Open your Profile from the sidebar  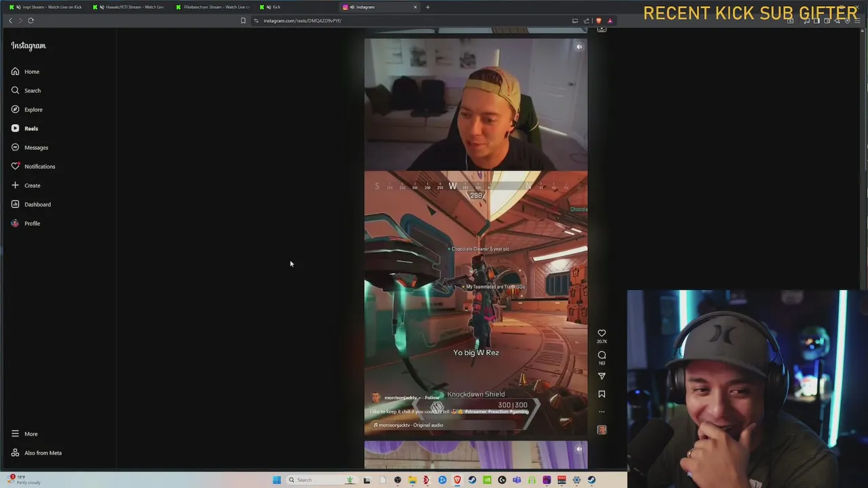coord(25,223)
